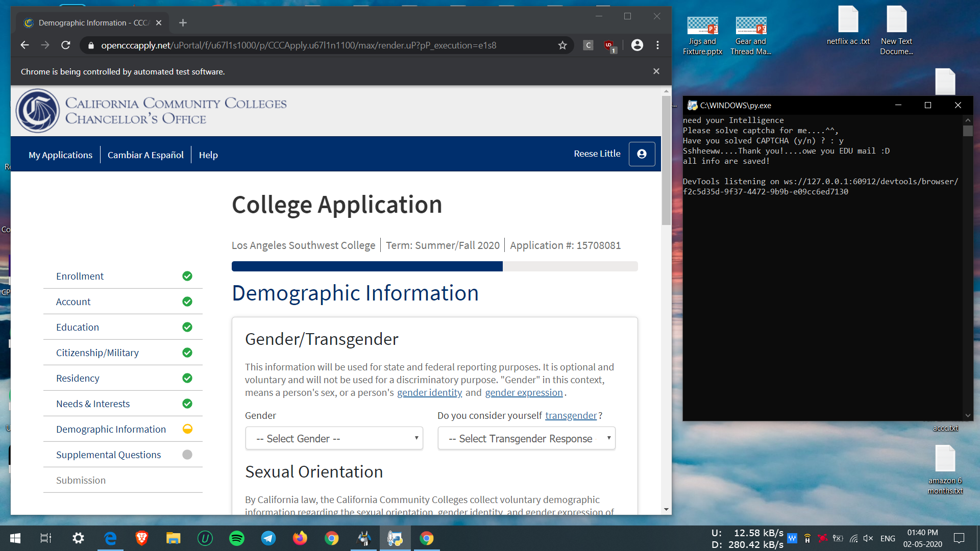980x551 pixels.
Task: Switch language via Cambiar A Español
Action: point(145,155)
